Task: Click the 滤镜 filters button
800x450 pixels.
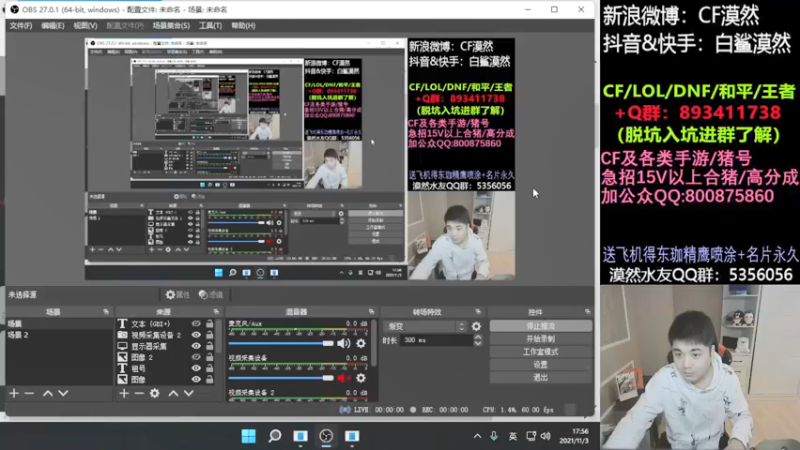Action: tap(211, 295)
